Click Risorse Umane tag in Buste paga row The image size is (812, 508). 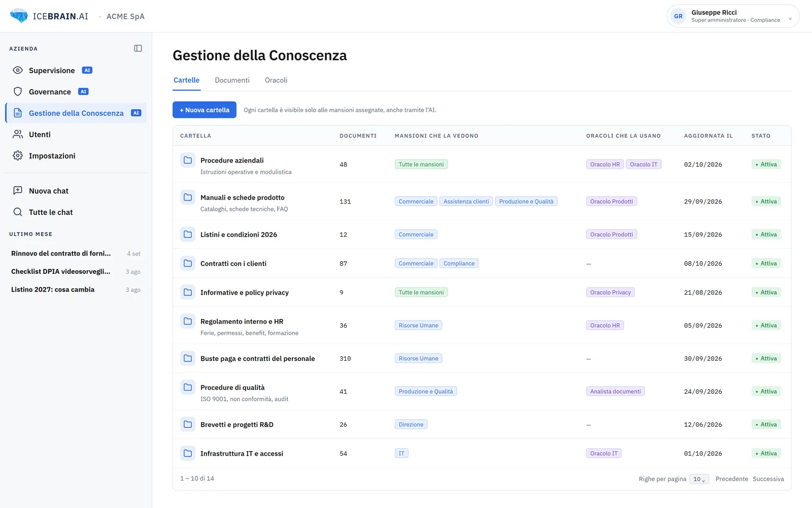[x=419, y=358]
